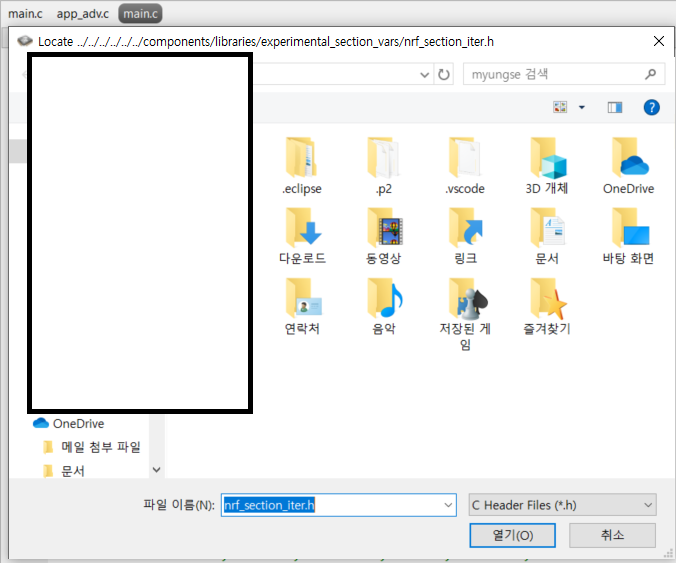Refresh the current folder view
The width and height of the screenshot is (676, 563).
444,75
